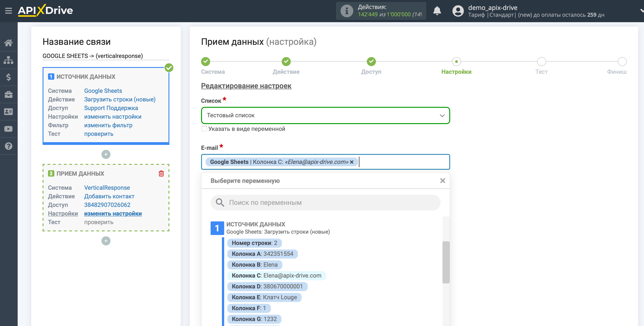Open the Google Sheets system link
Viewport: 644px width, 326px height.
[103, 91]
